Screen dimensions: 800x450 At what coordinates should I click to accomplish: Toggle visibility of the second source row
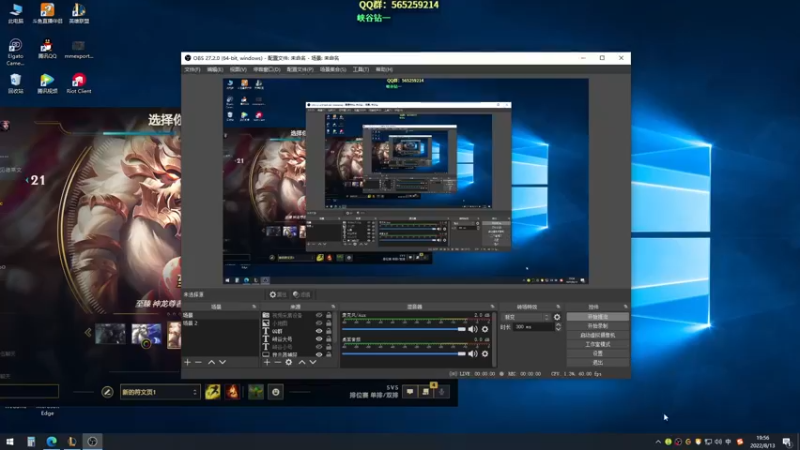coord(319,323)
